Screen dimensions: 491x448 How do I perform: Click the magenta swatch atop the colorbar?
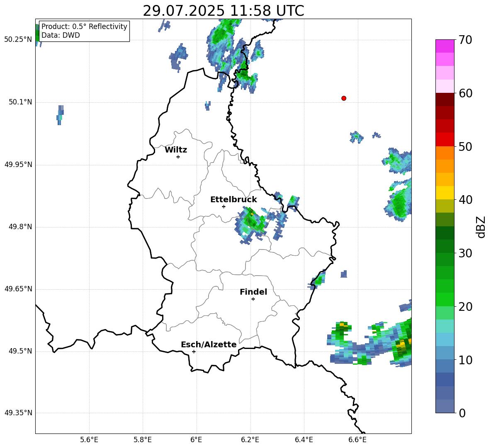point(445,46)
